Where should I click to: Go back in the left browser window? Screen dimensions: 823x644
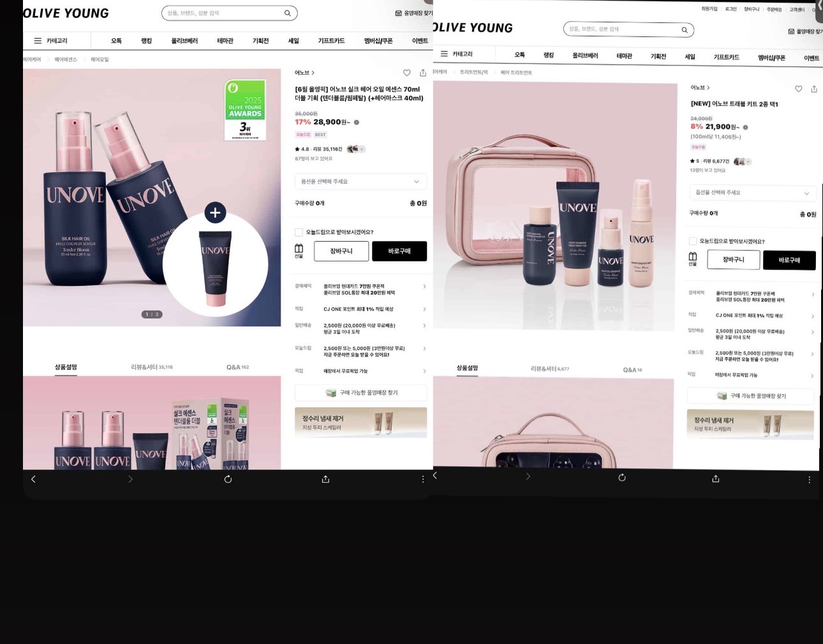[33, 479]
